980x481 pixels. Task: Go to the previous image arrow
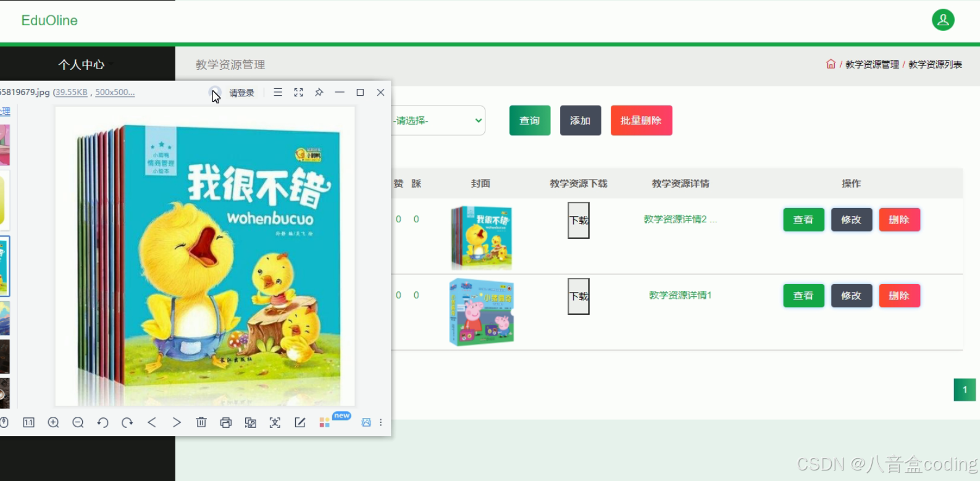coord(152,422)
